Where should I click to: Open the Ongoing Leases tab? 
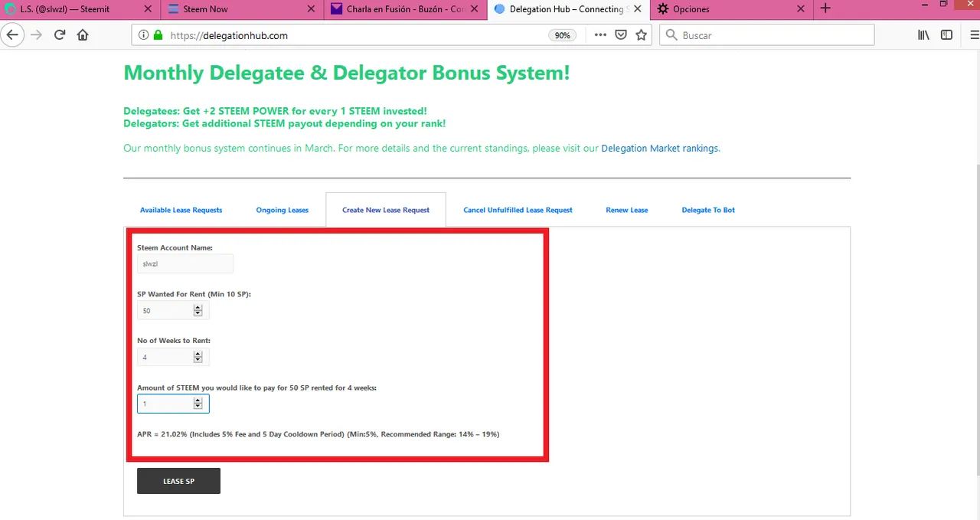tap(282, 210)
